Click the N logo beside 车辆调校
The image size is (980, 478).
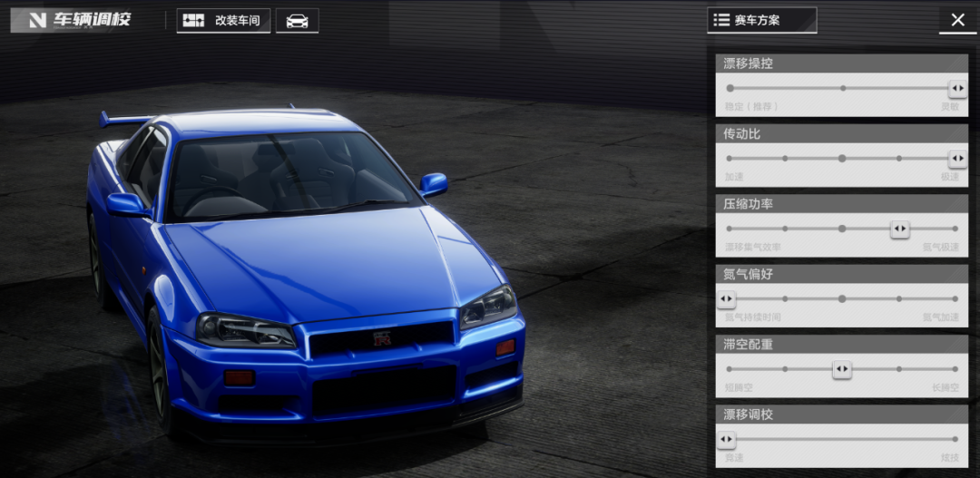point(37,20)
